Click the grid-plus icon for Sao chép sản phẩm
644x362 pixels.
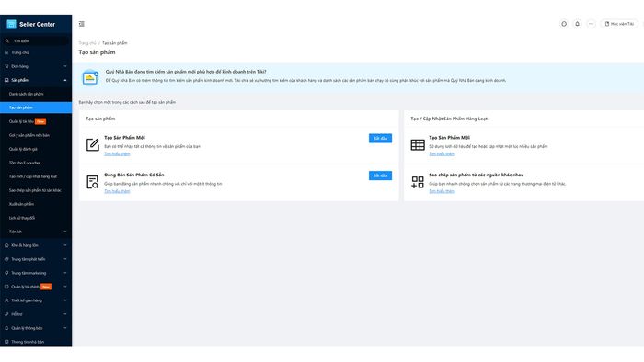point(418,182)
